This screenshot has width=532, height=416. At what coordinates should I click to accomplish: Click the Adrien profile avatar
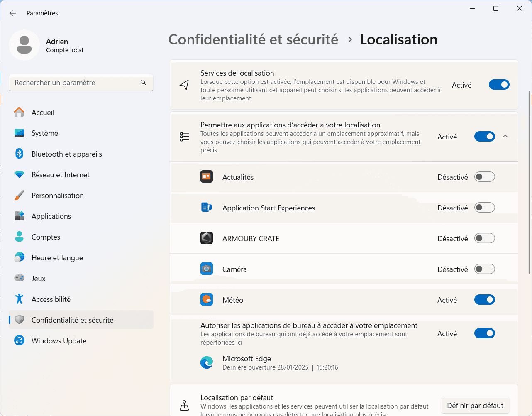[24, 45]
